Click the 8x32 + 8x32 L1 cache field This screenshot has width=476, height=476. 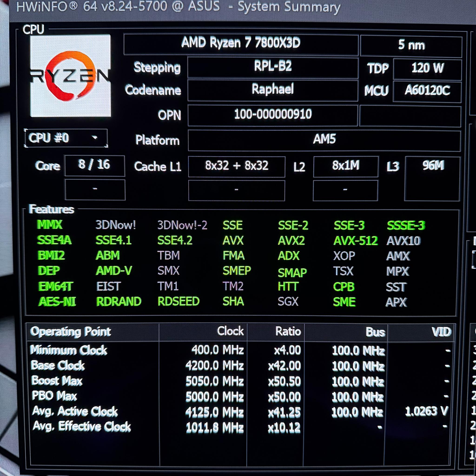(237, 167)
